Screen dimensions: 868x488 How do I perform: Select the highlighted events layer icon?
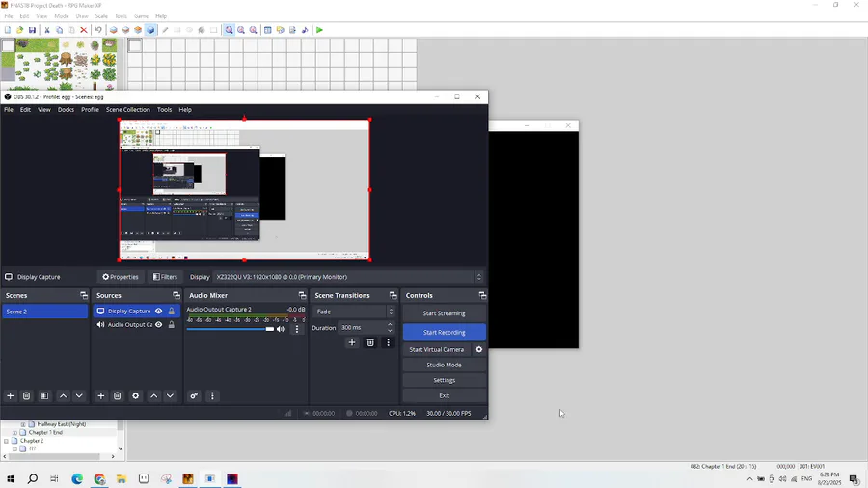[x=150, y=30]
